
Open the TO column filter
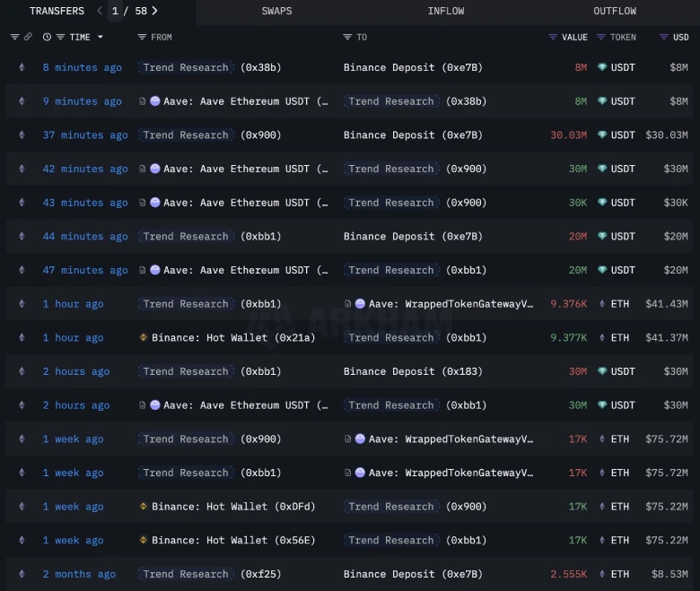[347, 37]
